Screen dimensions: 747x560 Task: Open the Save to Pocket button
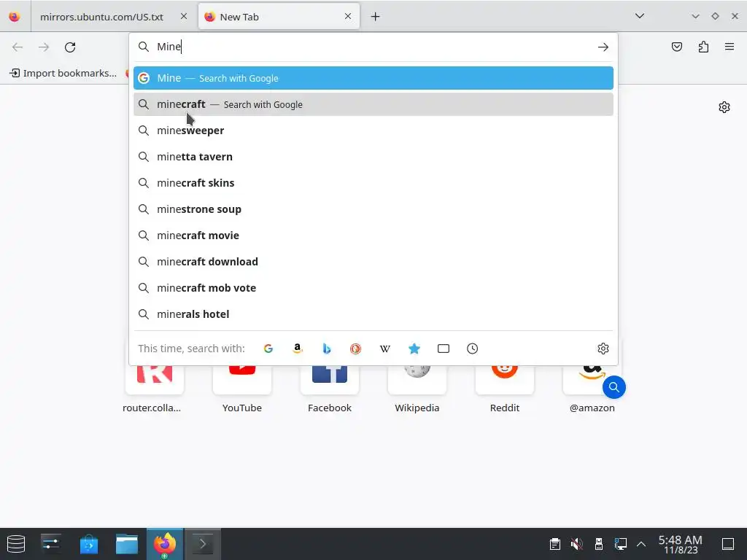pos(676,47)
